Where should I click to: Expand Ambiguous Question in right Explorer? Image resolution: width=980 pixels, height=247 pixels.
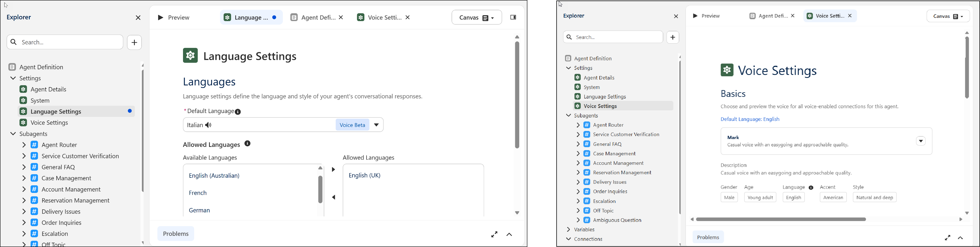pos(578,220)
